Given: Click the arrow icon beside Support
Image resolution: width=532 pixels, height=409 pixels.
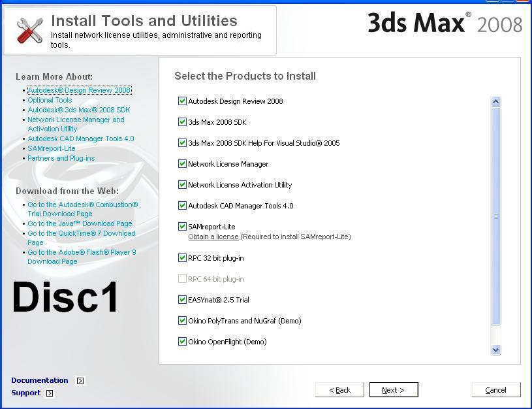Looking at the screenshot, I should (x=50, y=393).
